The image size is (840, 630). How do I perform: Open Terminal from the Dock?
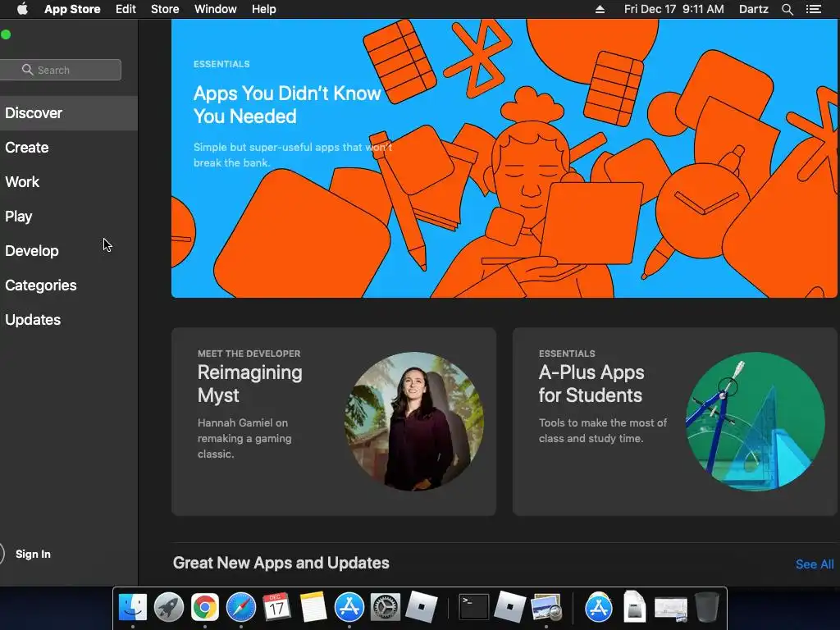473,608
